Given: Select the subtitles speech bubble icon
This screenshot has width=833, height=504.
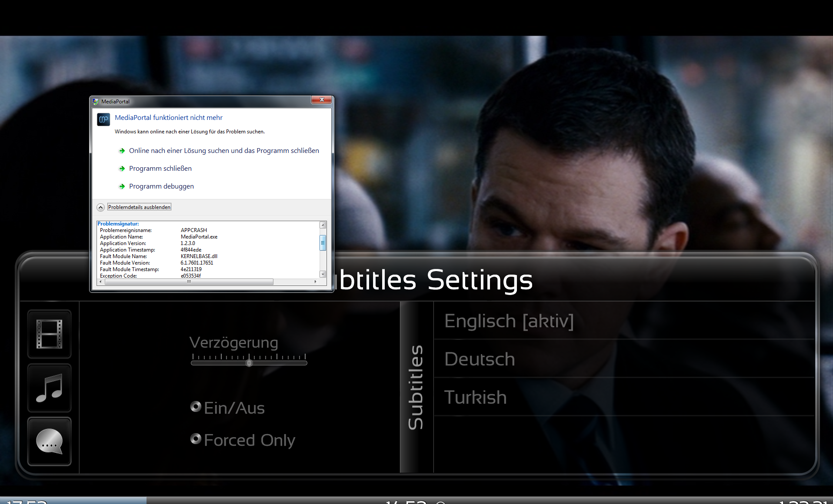Looking at the screenshot, I should (x=50, y=441).
